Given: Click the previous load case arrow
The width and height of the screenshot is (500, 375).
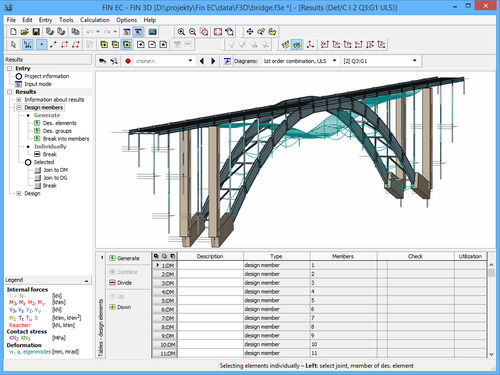Looking at the screenshot, I should (x=202, y=61).
